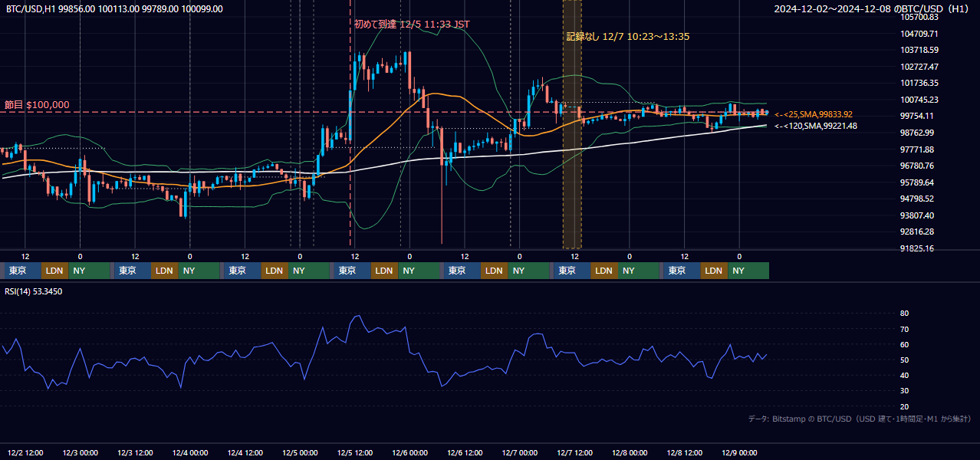Select the 記録なし 12/7 10:23～13:35 annotation

click(628, 36)
